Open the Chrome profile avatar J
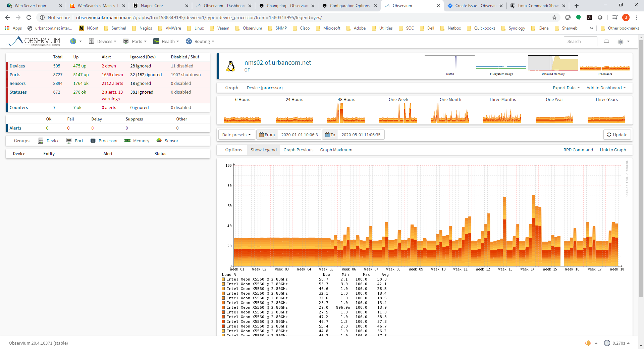The image size is (644, 349). (626, 17)
